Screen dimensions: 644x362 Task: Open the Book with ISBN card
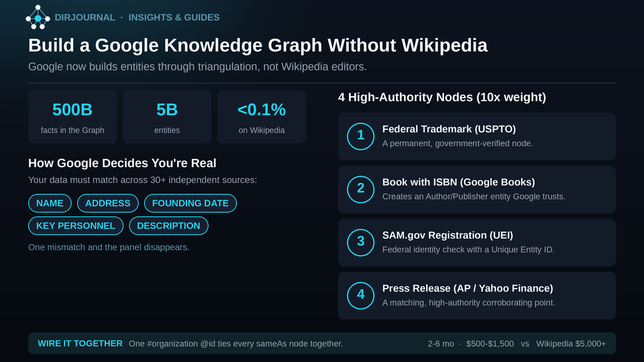[477, 189]
